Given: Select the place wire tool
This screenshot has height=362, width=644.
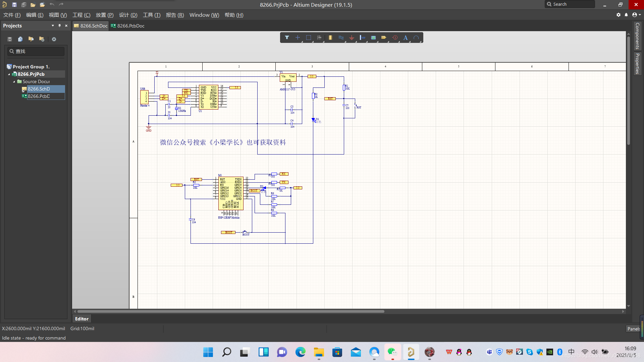Looking at the screenshot, I should click(x=341, y=38).
